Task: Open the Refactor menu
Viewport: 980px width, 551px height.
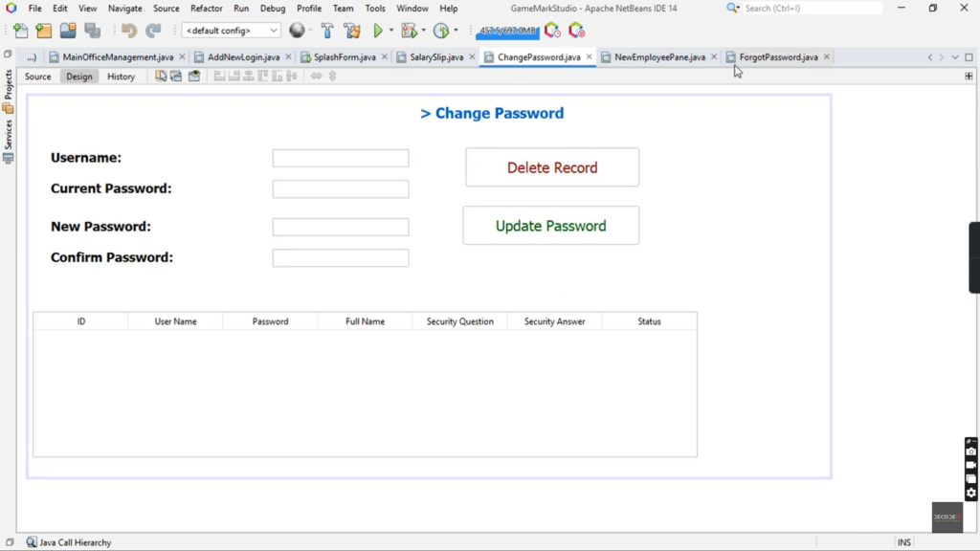Action: 207,8
